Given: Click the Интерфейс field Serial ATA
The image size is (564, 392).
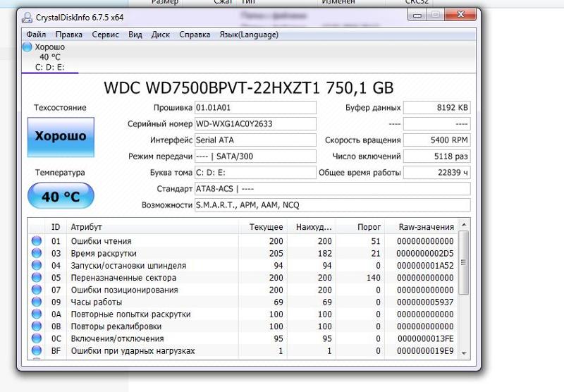Looking at the screenshot, I should pos(255,140).
